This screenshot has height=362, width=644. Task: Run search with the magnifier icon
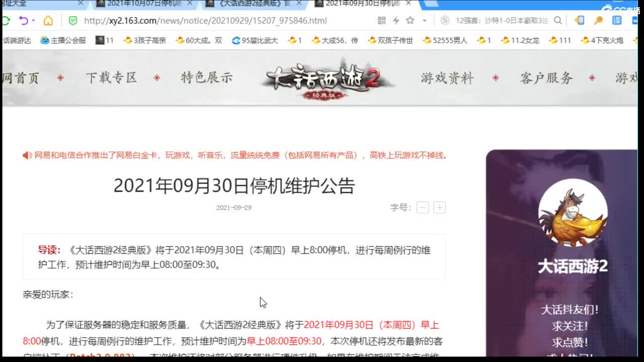(x=557, y=21)
